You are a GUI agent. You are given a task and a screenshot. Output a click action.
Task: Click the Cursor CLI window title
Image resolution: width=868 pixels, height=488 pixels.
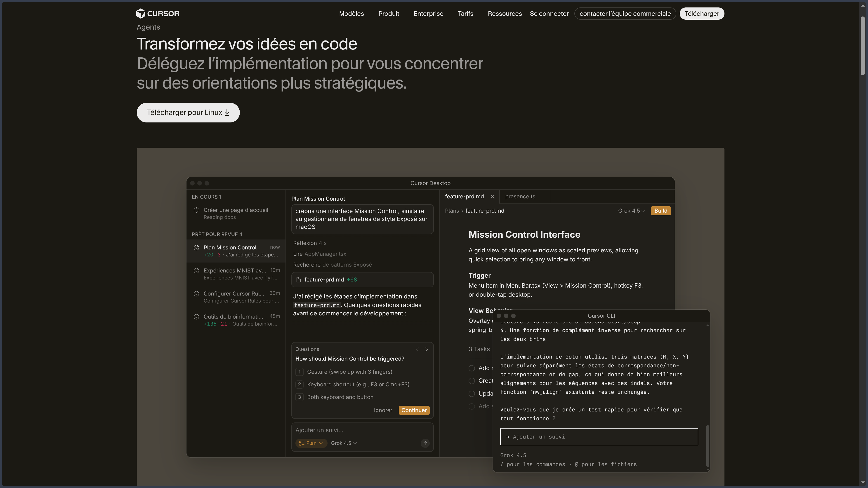601,316
